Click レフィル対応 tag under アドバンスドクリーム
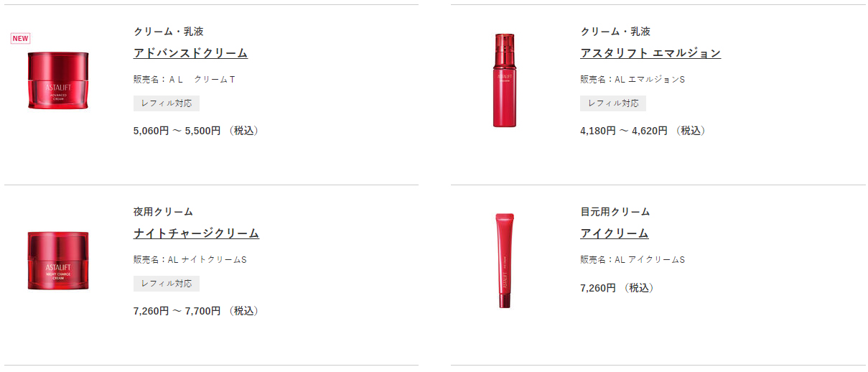868x372 pixels. click(167, 103)
